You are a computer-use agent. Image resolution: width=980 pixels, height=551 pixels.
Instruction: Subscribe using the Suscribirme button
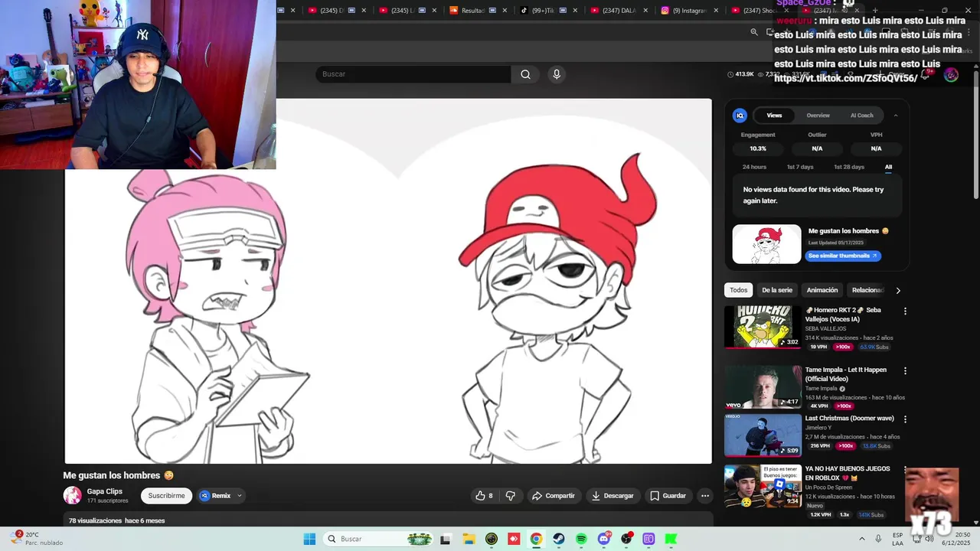pyautogui.click(x=166, y=496)
